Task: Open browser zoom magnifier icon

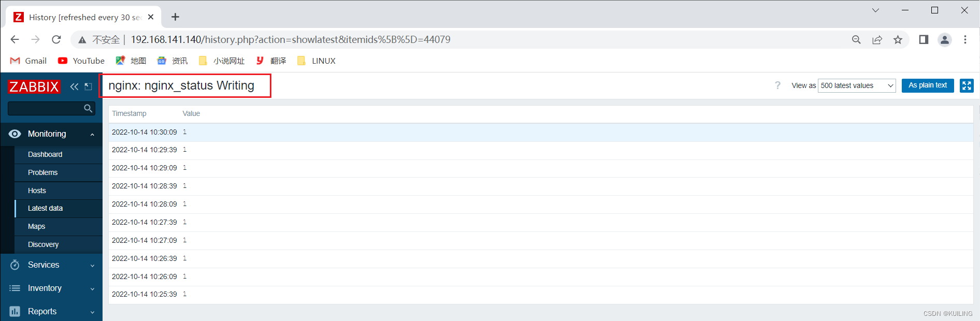Action: 856,39
